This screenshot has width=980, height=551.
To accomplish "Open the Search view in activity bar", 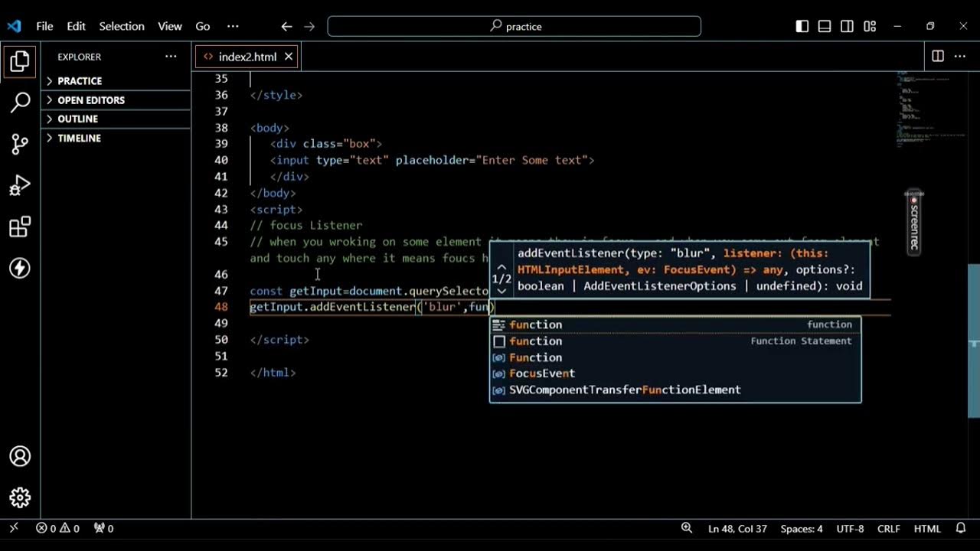I will click(20, 103).
